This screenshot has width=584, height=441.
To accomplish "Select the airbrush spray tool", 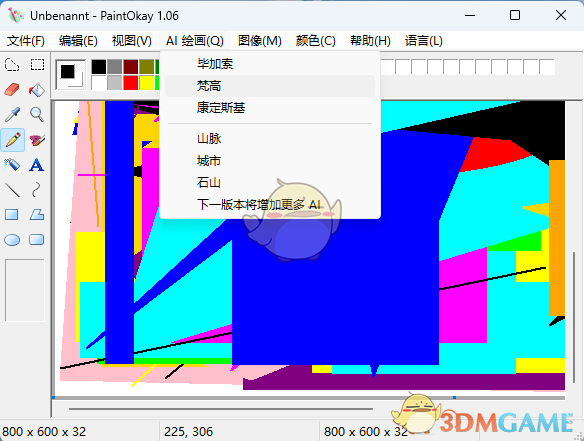I will 12,165.
